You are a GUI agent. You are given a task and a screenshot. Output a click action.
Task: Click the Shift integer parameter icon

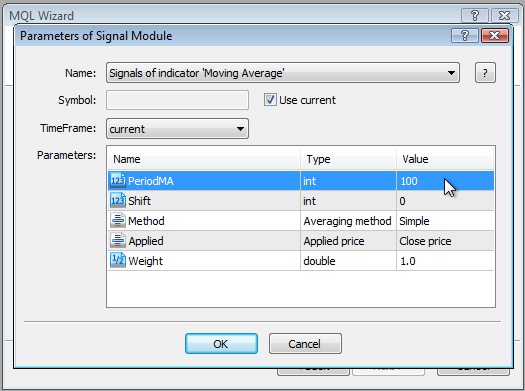click(118, 201)
